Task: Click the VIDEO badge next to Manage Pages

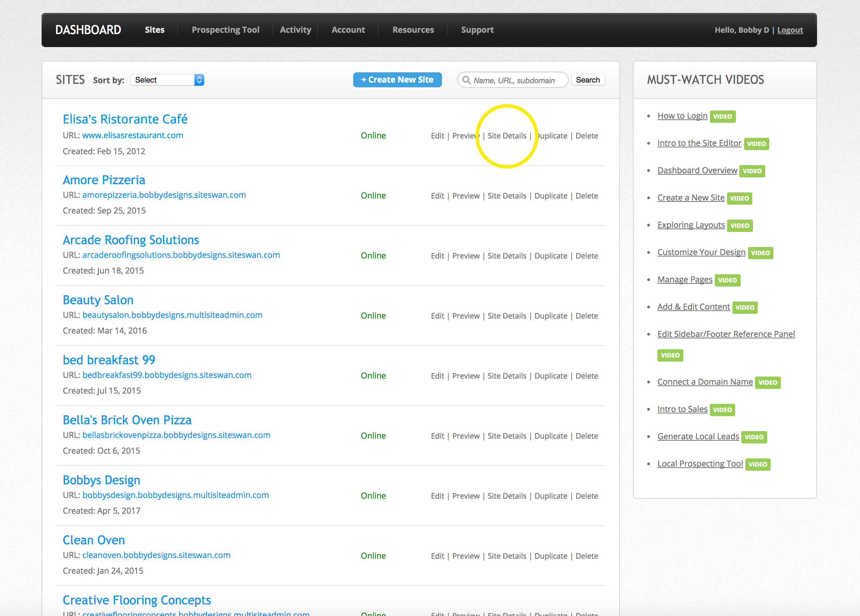Action: tap(727, 280)
